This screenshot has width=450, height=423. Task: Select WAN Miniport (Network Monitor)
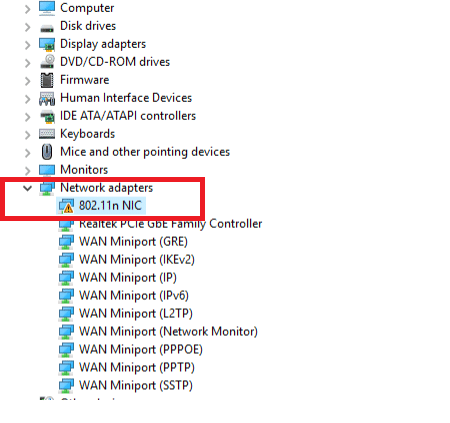[x=168, y=331]
